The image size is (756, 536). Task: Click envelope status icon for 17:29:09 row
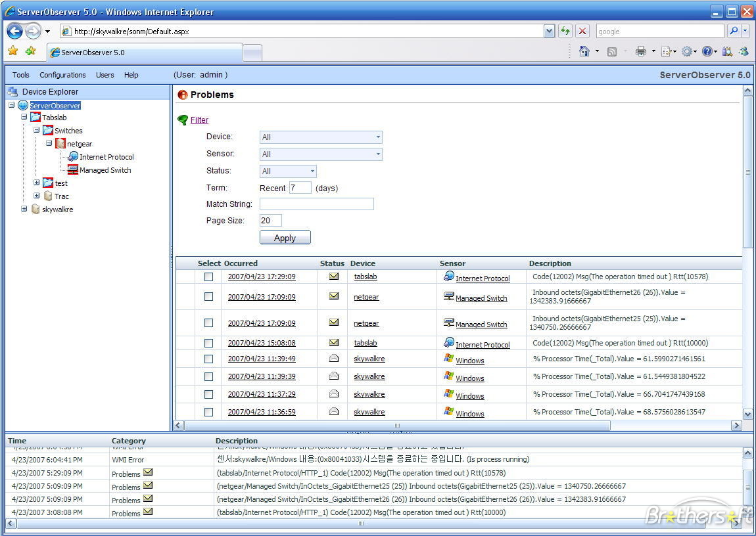[334, 277]
